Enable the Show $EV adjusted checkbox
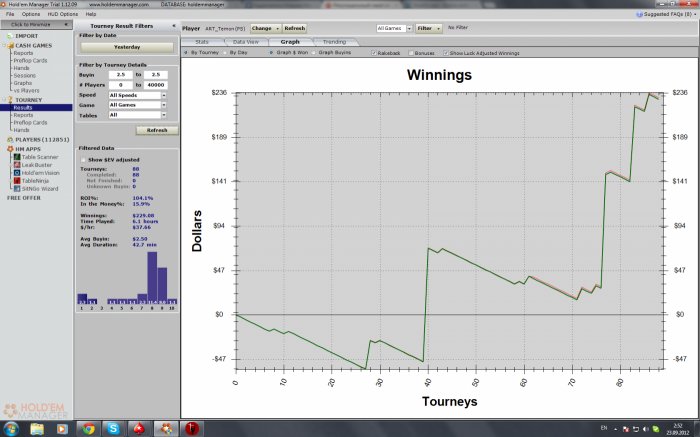 83,160
